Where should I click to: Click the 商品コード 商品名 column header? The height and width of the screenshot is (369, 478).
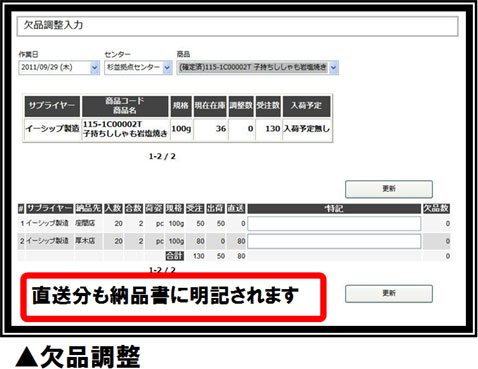pos(125,106)
